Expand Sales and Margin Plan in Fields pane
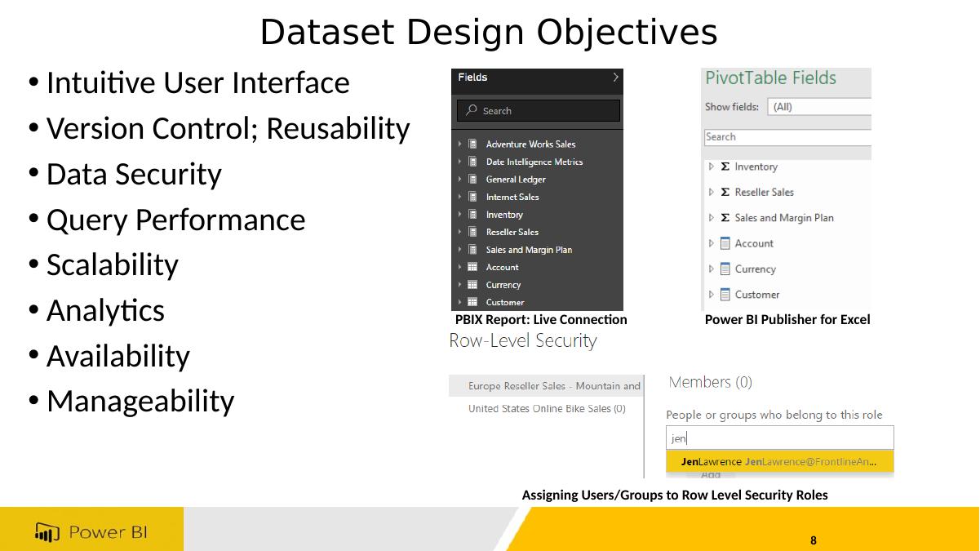This screenshot has height=551, width=980. click(x=460, y=250)
